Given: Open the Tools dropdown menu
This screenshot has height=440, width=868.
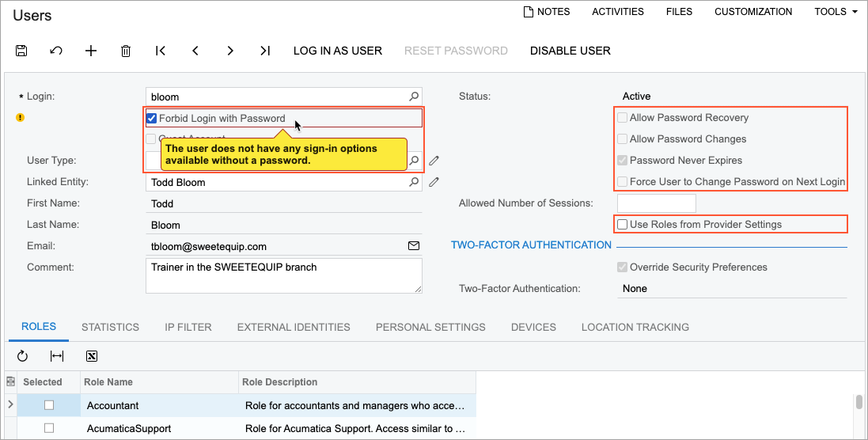Looking at the screenshot, I should click(x=836, y=12).
